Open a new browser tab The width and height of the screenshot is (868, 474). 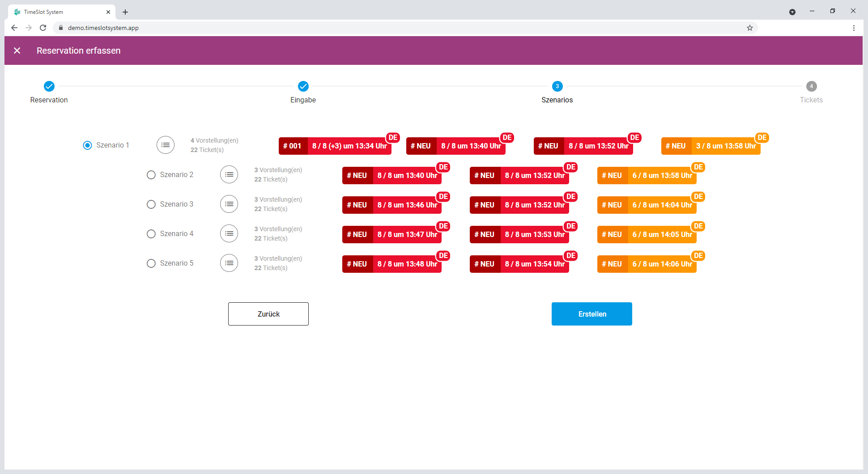click(125, 12)
